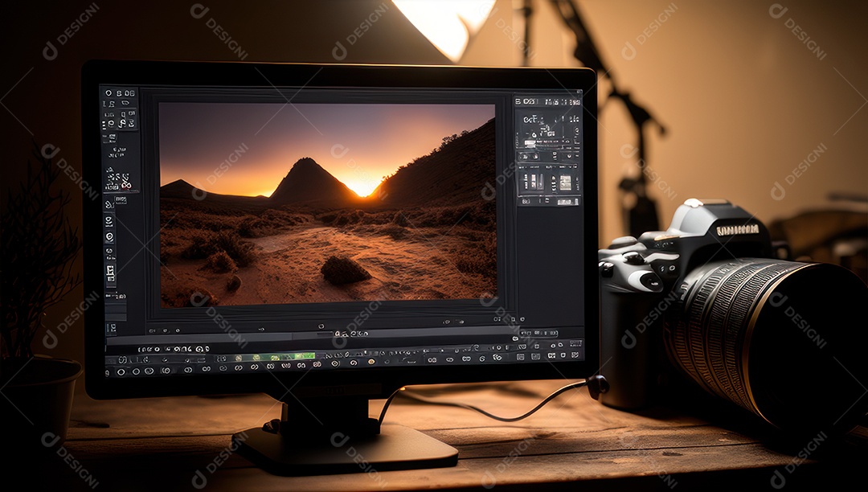Expand the collapsed section below the left toolbar icons
Screen dimensions: 868x492
point(115,306)
